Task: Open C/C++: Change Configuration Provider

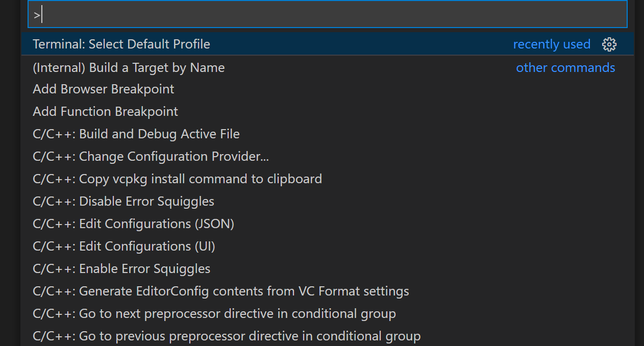Action: click(151, 157)
